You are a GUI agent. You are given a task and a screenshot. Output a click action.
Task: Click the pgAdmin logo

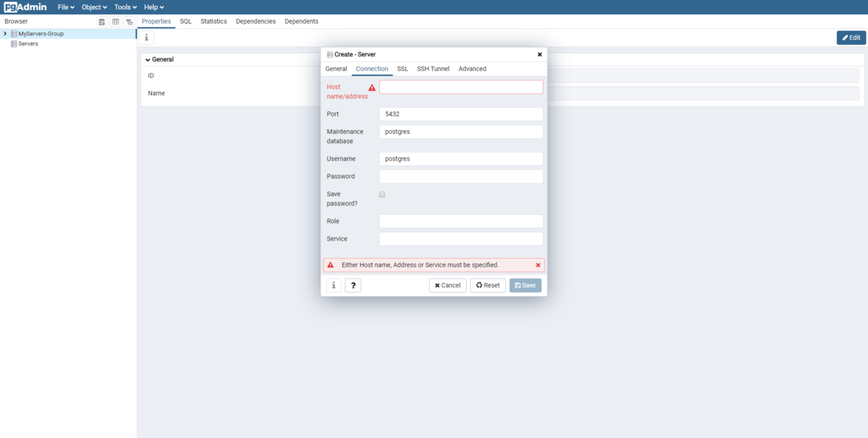[x=26, y=7]
